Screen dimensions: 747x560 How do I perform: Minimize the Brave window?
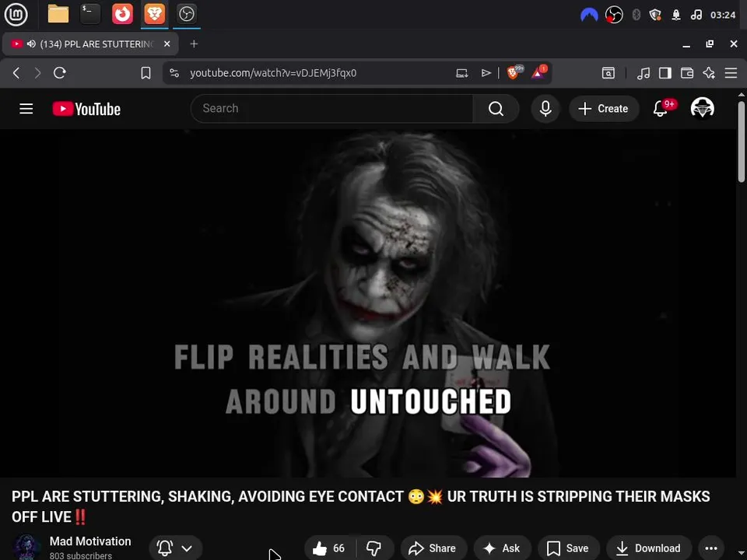[686, 44]
